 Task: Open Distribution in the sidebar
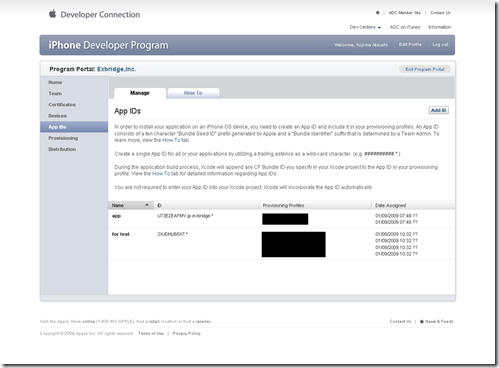[62, 149]
